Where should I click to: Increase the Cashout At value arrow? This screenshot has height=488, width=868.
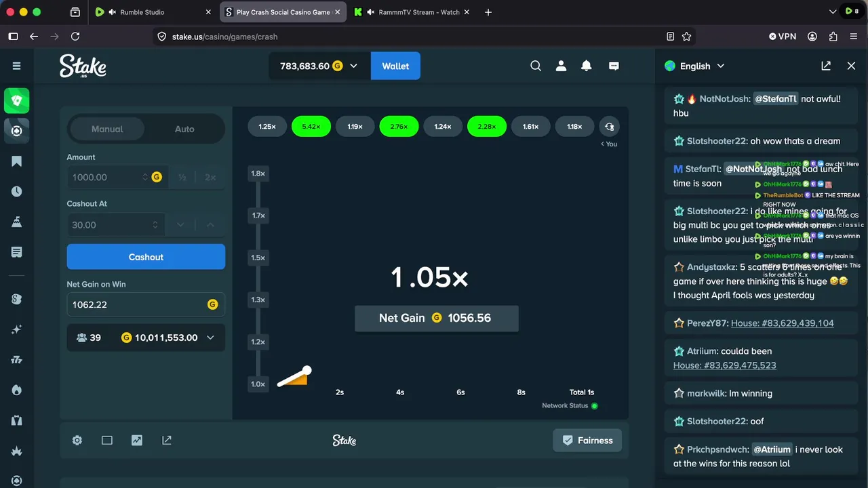(x=210, y=225)
